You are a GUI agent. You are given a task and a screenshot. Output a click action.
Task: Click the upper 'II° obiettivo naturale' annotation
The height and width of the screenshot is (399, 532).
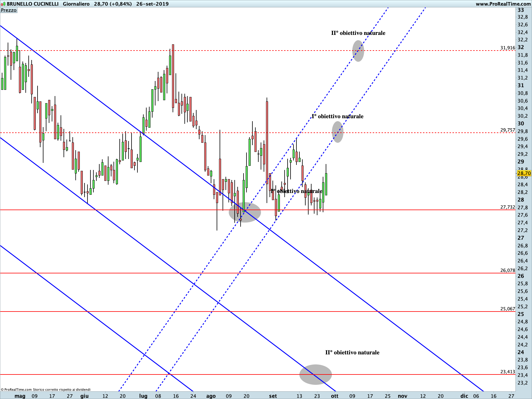click(358, 33)
